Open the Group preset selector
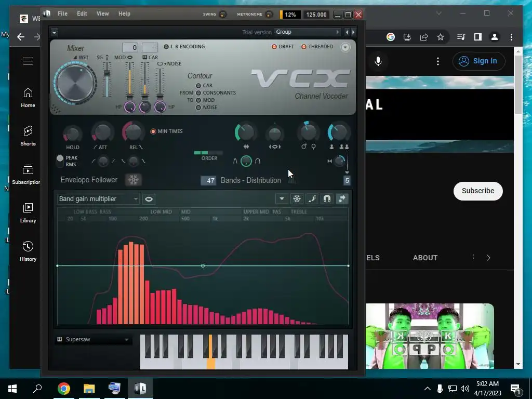 (308, 32)
